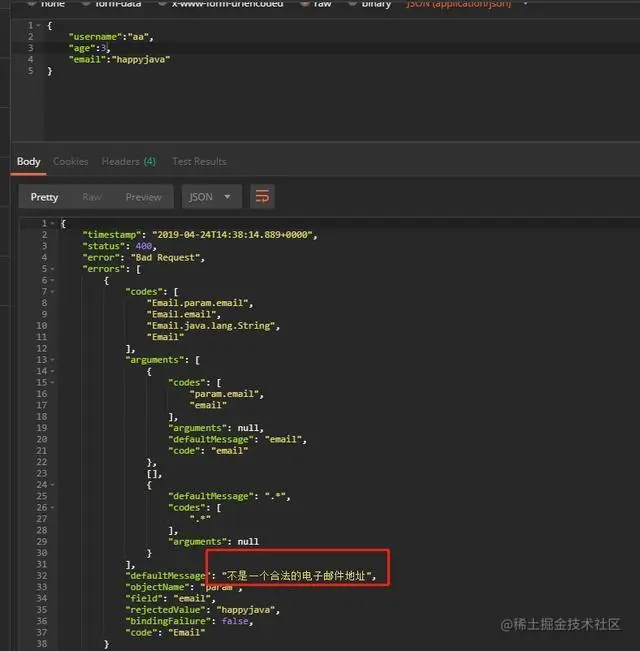
Task: Click the "rejectedValue": "happyjava" line
Action: point(203,610)
